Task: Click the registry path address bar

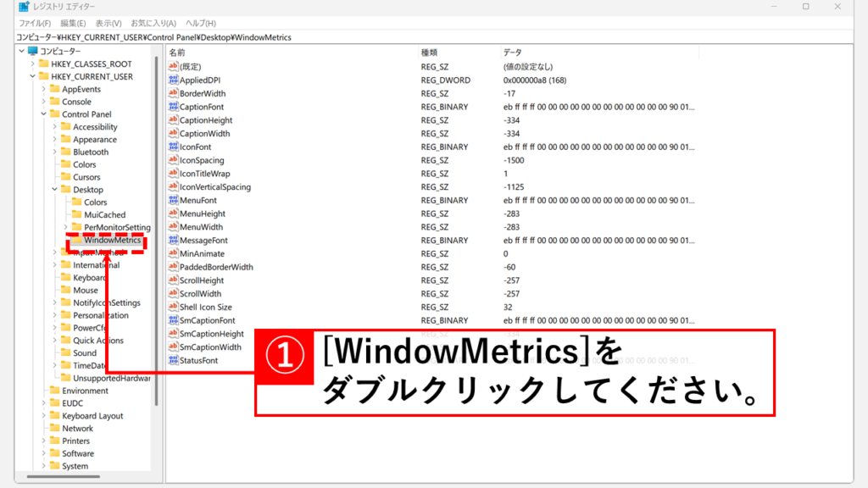Action: point(434,37)
